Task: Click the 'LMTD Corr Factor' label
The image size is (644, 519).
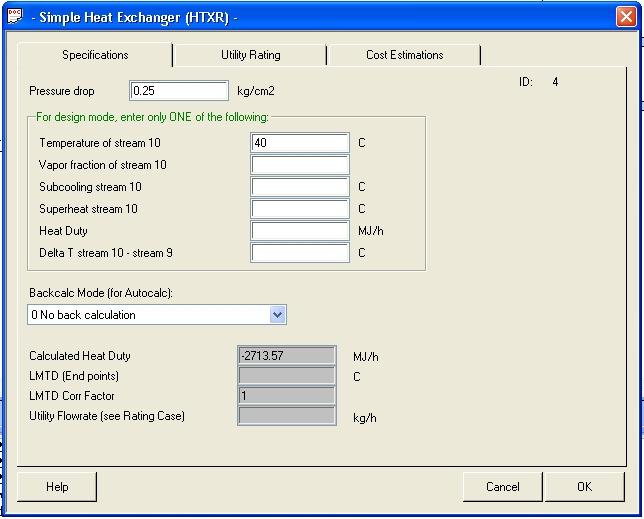Action: coord(72,396)
